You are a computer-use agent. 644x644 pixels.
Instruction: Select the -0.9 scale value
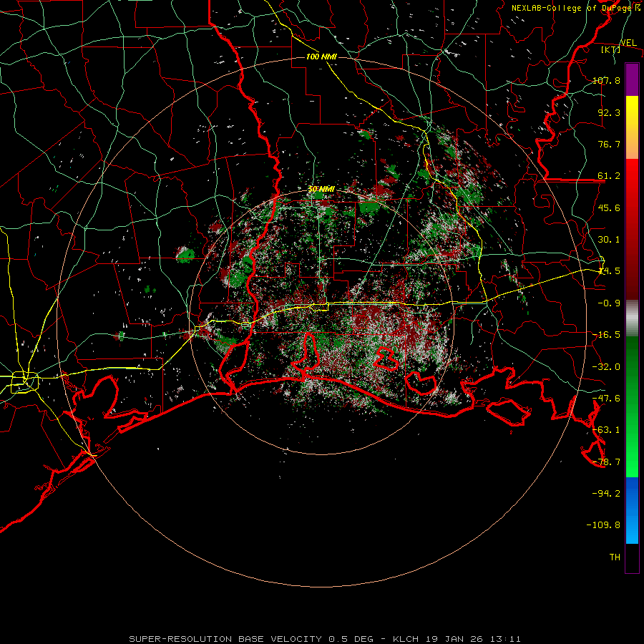click(609, 303)
